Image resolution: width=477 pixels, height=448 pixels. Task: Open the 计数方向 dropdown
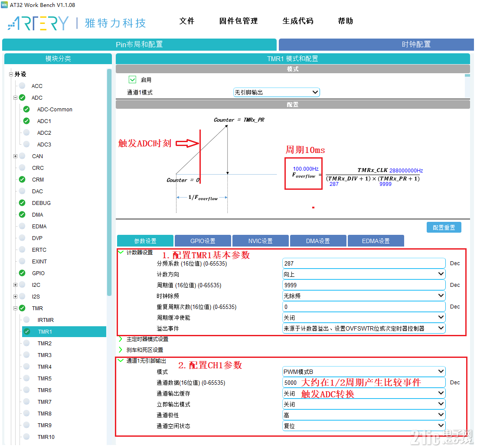pos(364,274)
